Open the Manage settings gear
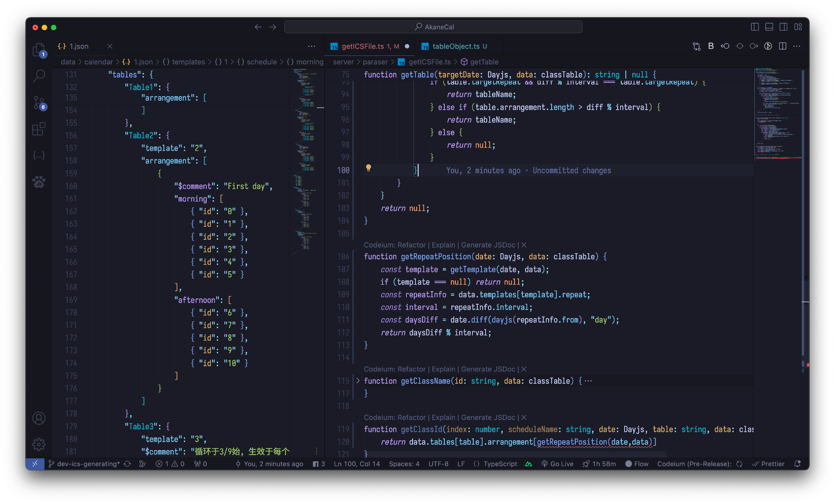 tap(39, 444)
